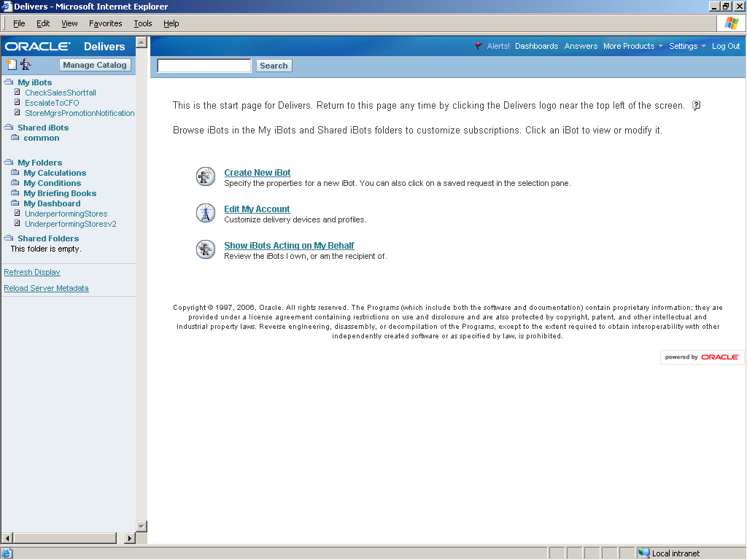
Task: Open the common shared folder
Action: [42, 138]
